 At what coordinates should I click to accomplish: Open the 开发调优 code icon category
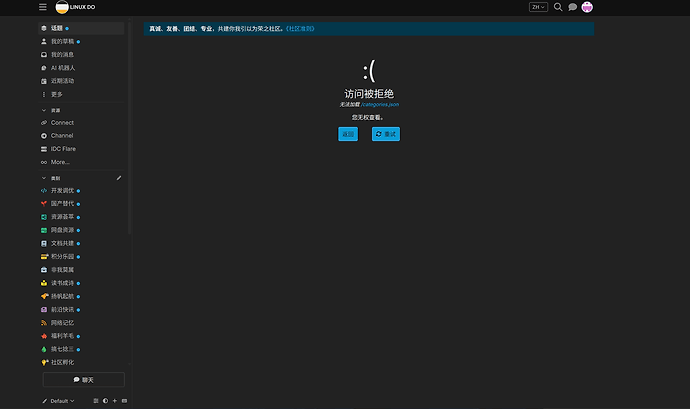pos(44,191)
